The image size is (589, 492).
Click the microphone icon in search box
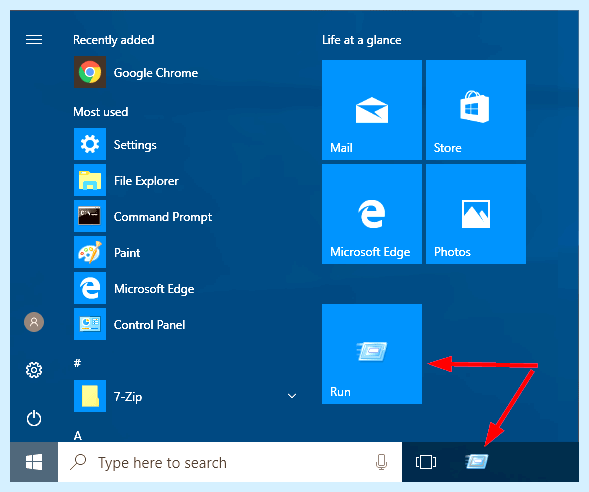(381, 462)
